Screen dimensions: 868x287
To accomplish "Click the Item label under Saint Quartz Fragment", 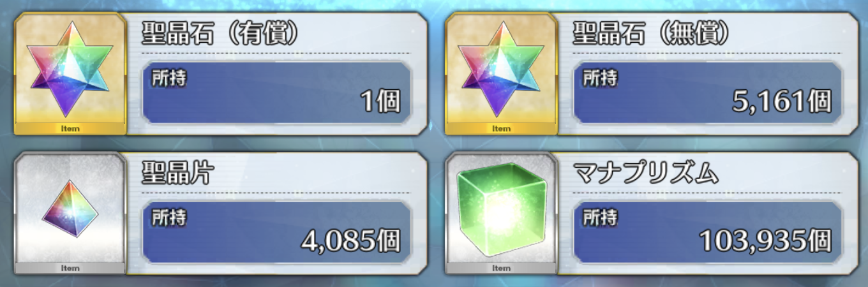I will [x=70, y=268].
